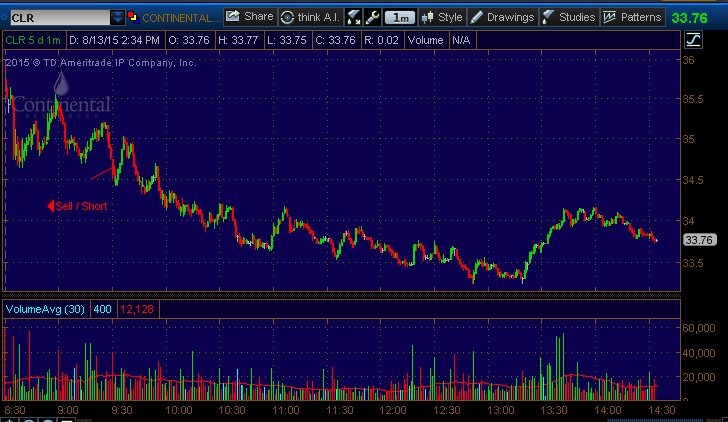Click the N/A volume value
This screenshot has height=422, width=728.
coord(462,40)
